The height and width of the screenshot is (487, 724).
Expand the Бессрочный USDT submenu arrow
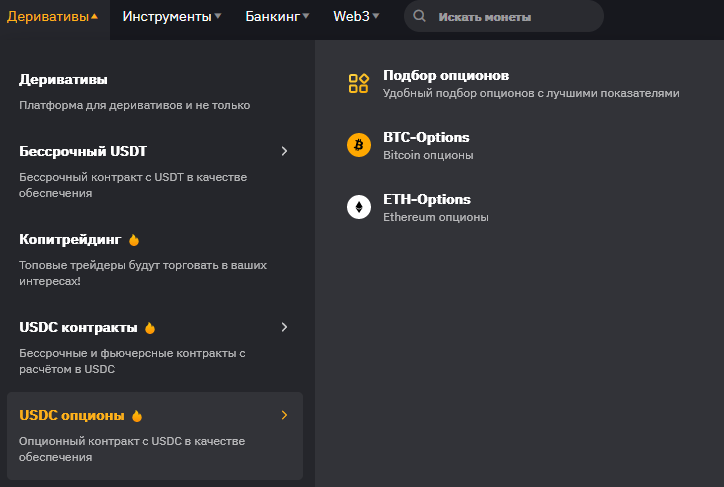tap(284, 151)
